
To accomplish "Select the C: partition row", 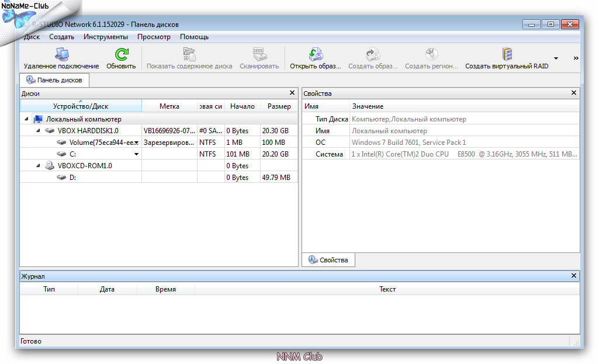I will [x=72, y=154].
